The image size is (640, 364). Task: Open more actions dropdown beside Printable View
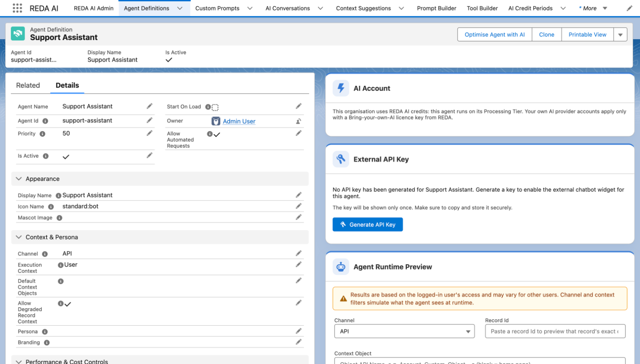[x=620, y=35]
